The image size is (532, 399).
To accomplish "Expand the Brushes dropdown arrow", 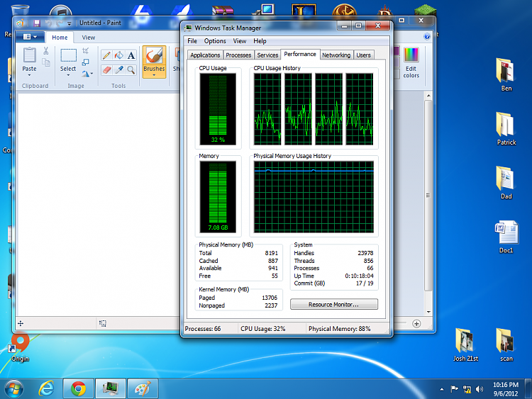I will click(x=154, y=75).
